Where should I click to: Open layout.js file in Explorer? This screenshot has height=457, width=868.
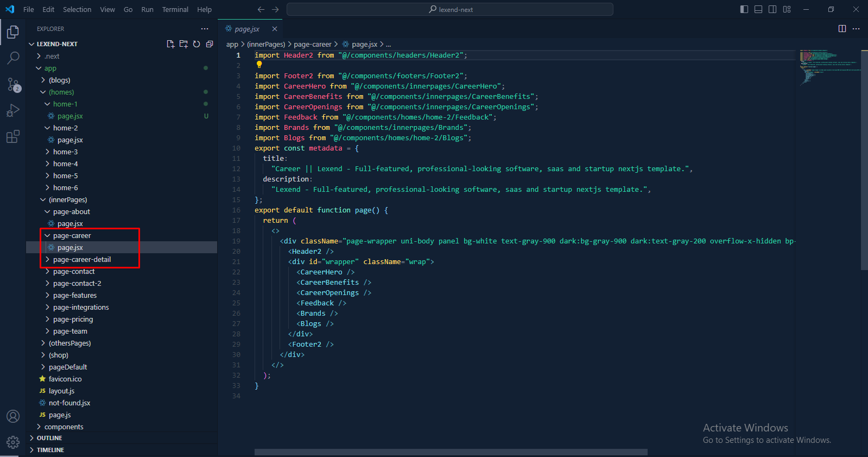61,391
